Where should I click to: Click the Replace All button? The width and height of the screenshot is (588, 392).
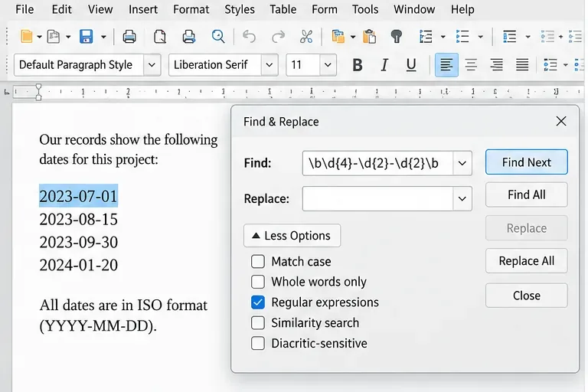[527, 261]
